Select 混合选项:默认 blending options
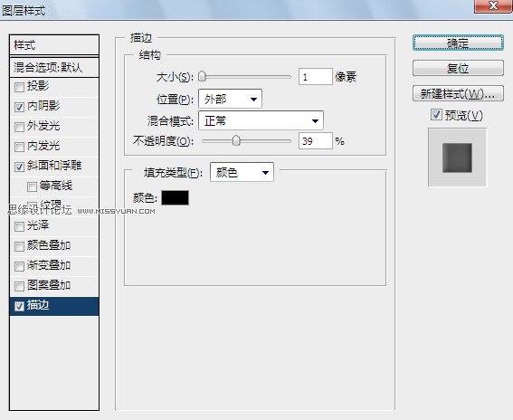This screenshot has width=513, height=420. tap(54, 68)
